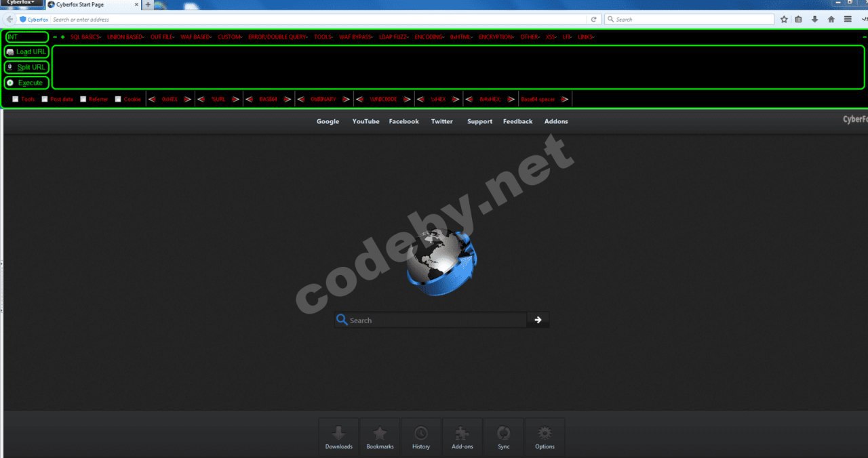Click the downloads arrow in browser toolbar

click(815, 20)
